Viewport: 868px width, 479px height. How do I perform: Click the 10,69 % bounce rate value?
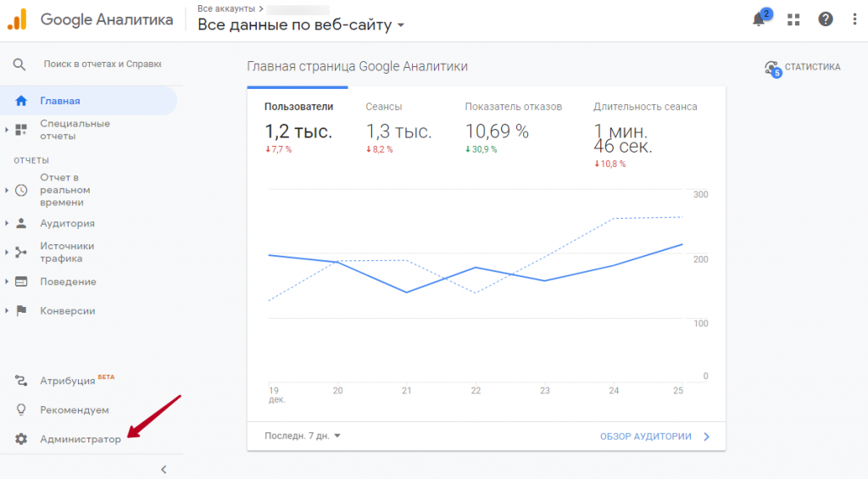click(497, 131)
